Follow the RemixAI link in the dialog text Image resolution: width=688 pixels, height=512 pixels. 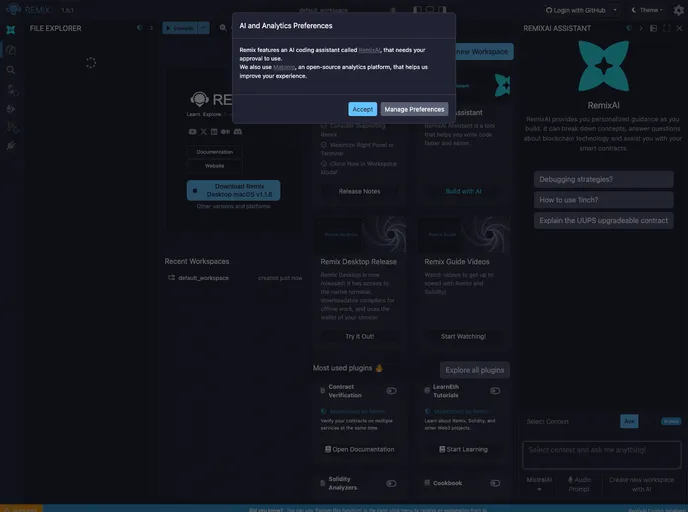tap(369, 50)
